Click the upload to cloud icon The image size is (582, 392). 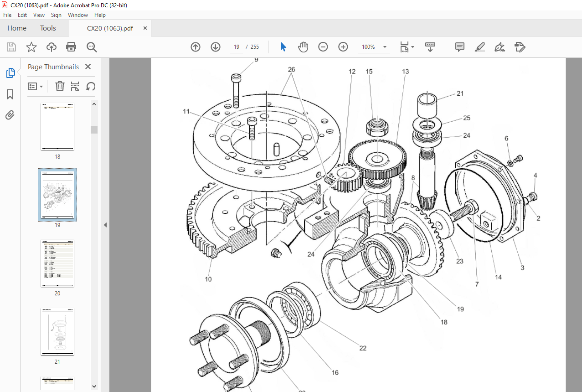[52, 47]
